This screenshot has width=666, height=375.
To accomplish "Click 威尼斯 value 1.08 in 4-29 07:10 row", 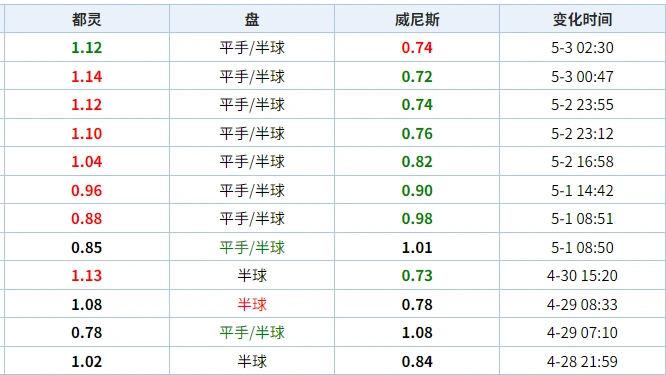I will (x=417, y=332).
